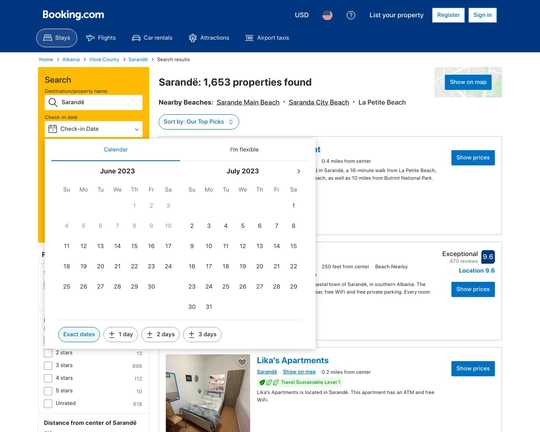This screenshot has height=432, width=540.
Task: Click the Show on map button
Action: coord(468,82)
